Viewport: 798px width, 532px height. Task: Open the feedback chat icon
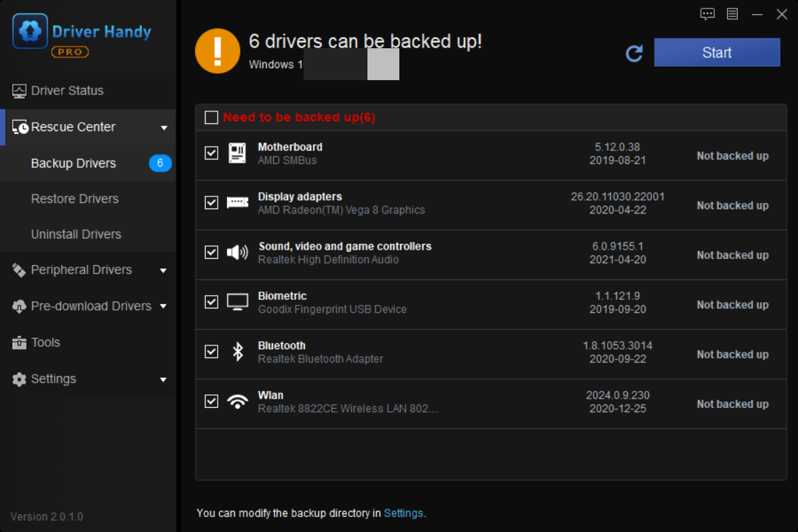click(707, 13)
